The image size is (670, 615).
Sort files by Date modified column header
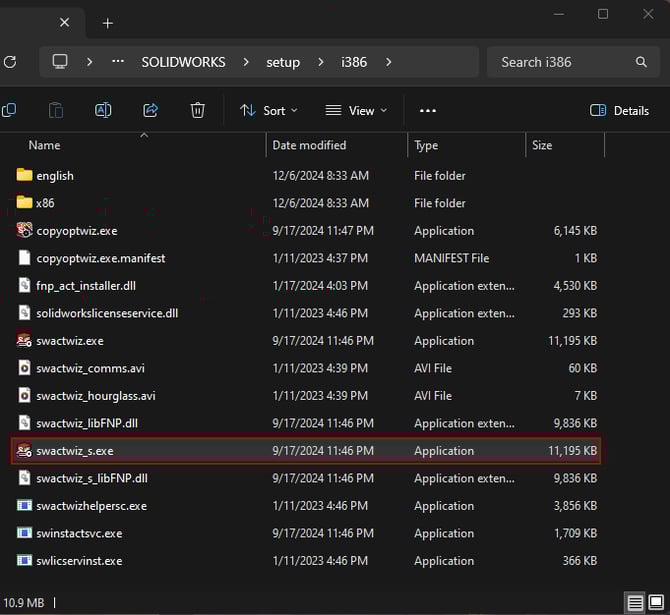coord(309,145)
